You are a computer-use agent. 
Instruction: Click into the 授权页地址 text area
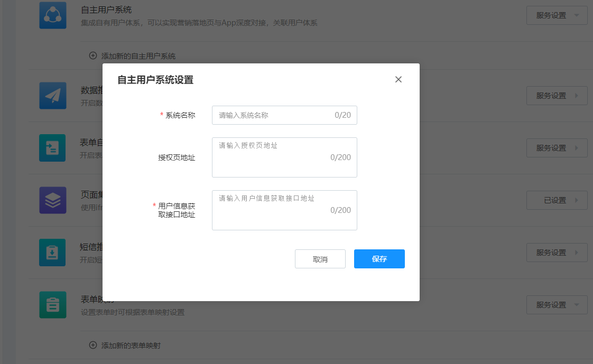pyautogui.click(x=284, y=157)
